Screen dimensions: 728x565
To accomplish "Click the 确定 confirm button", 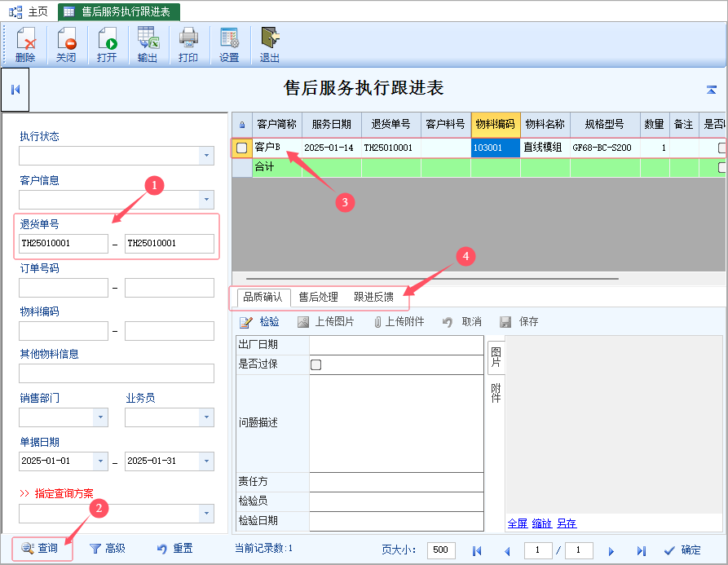I will [682, 550].
